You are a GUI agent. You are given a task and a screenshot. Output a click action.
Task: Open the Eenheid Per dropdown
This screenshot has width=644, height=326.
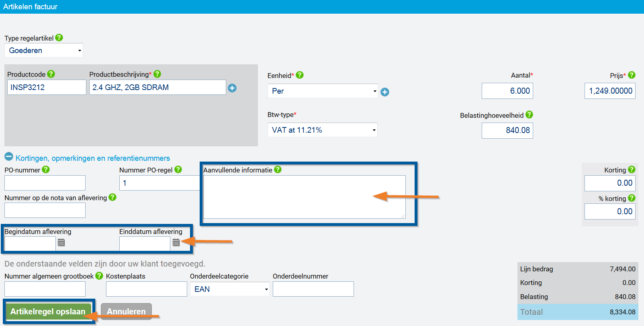(x=323, y=91)
